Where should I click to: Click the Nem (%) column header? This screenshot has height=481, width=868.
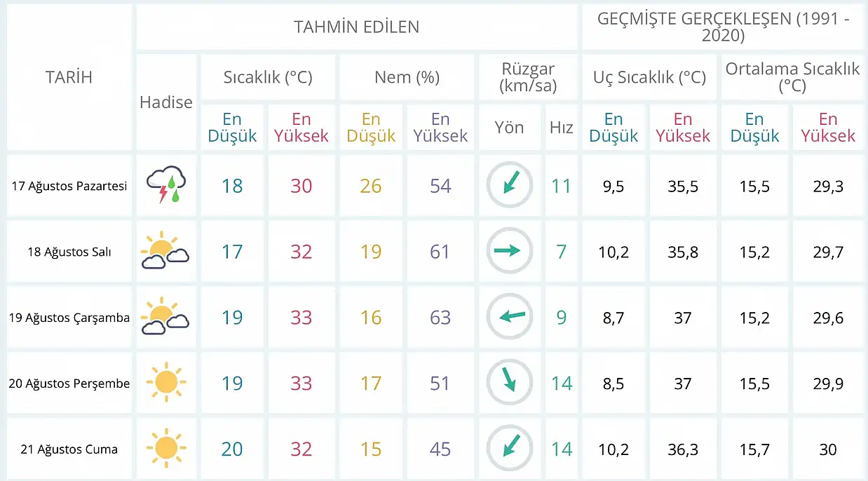[407, 77]
